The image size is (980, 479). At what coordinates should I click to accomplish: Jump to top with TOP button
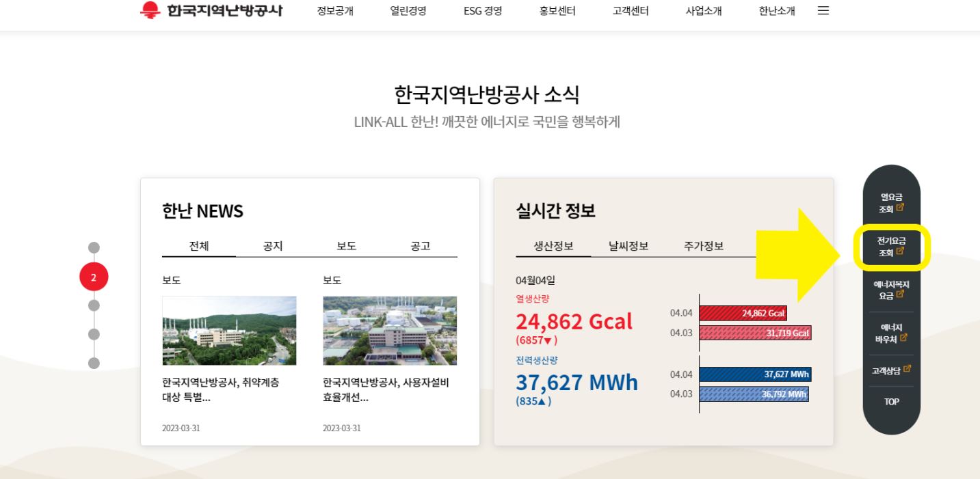pyautogui.click(x=891, y=402)
